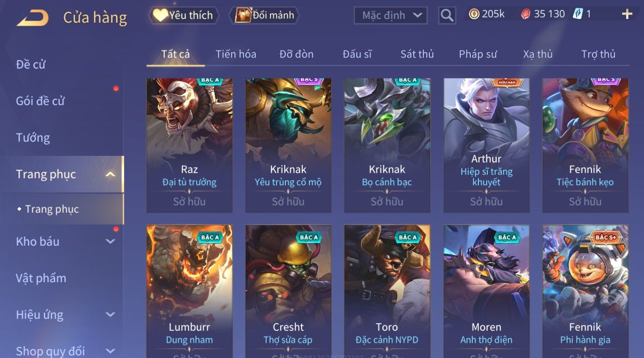
Task: Select the Trang phục sub-item
Action: pos(52,209)
